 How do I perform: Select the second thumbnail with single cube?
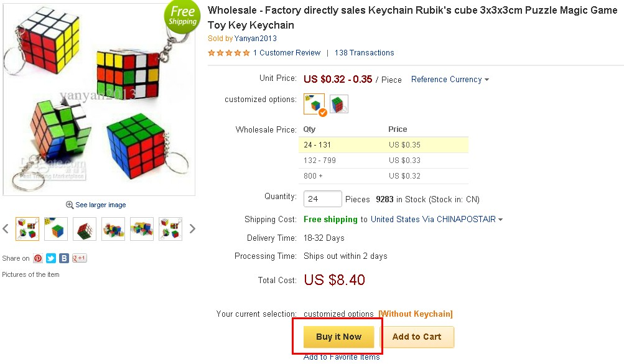56,229
